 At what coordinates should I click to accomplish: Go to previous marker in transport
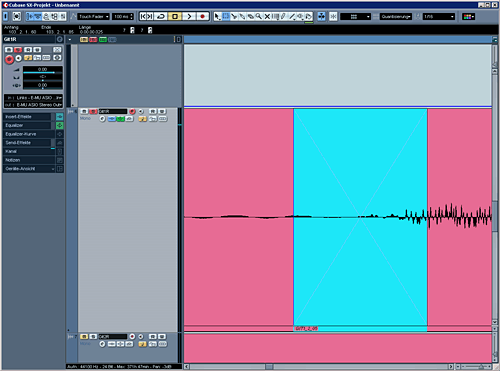click(143, 16)
